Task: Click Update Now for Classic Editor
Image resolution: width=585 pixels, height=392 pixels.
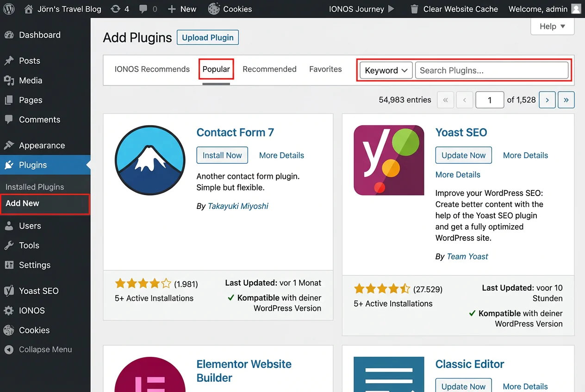Action: tap(464, 386)
